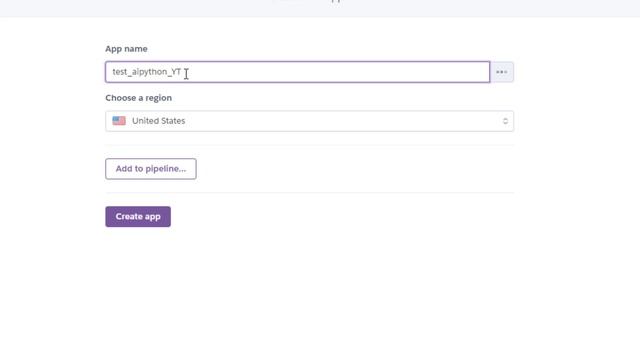Click the 'App name' label text

coord(127,49)
